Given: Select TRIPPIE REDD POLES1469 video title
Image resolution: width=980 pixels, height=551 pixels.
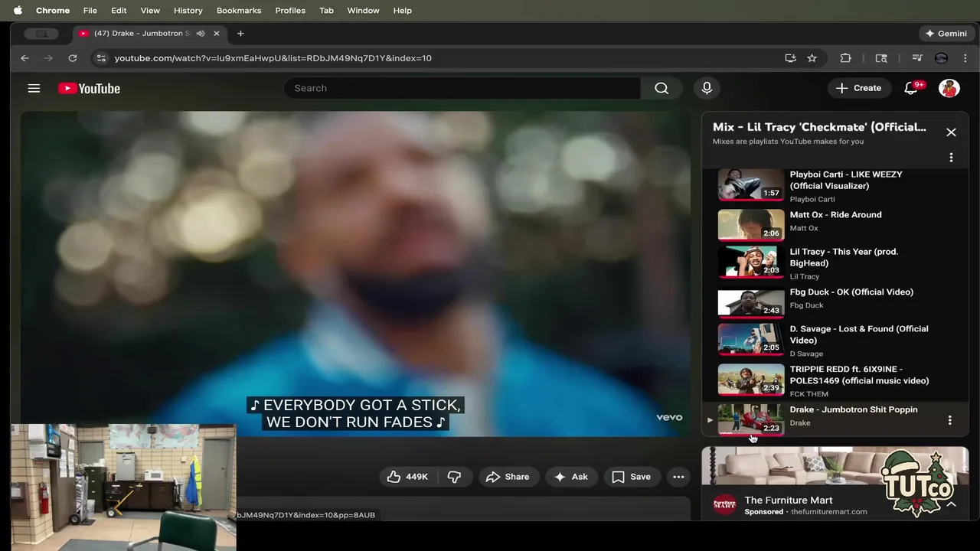Looking at the screenshot, I should [859, 375].
